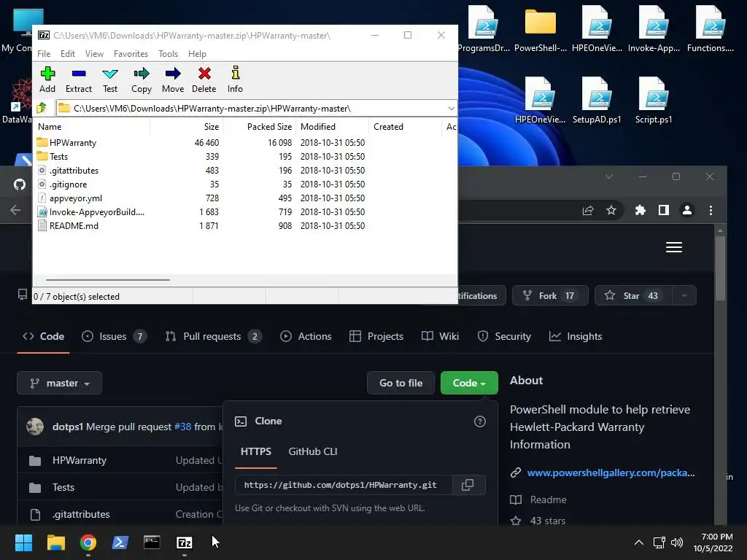Click the browser back arrow

point(15,210)
